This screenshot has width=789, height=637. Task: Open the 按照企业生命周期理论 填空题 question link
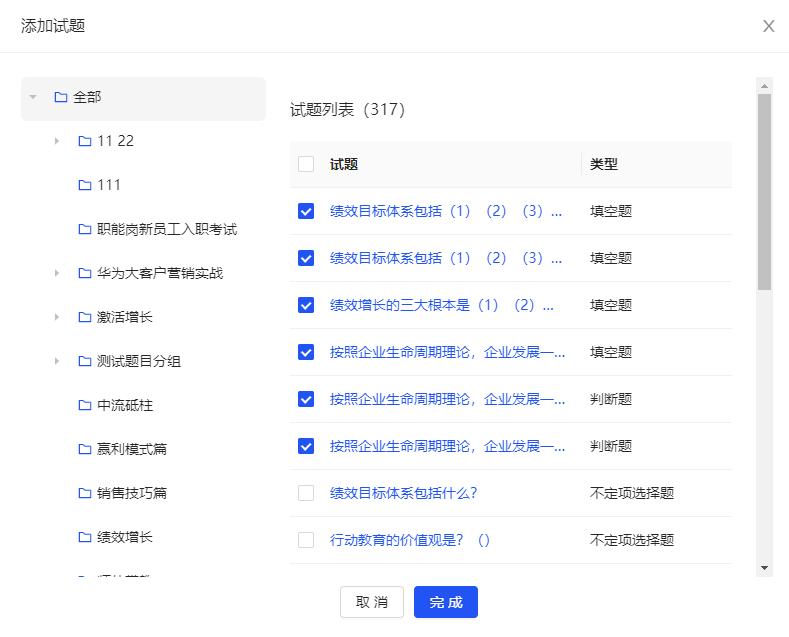447,352
